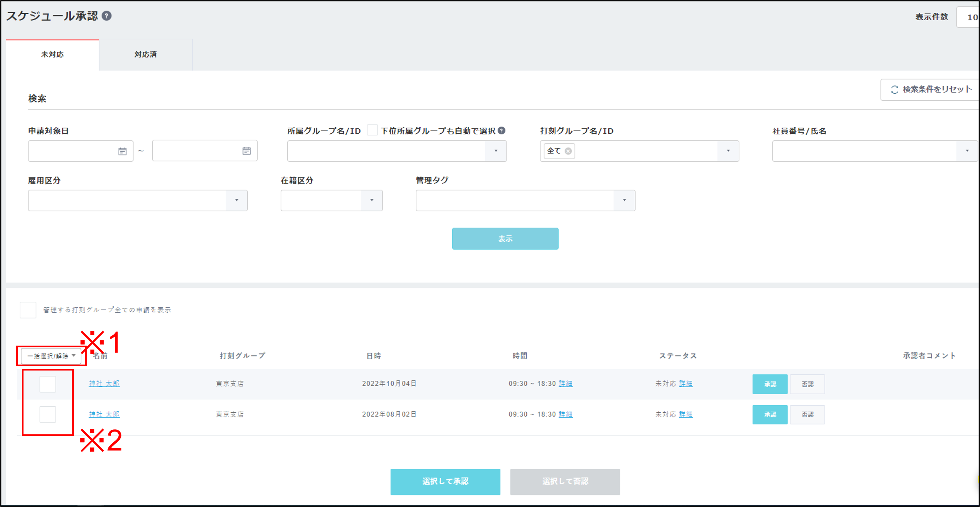Expand the 管理タグ dropdown
Screen dimensions: 980x507
tap(624, 200)
